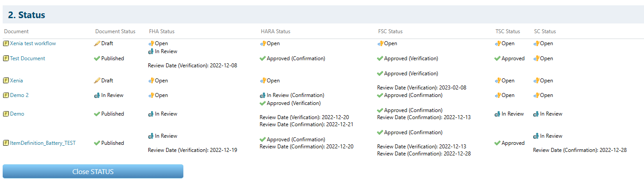This screenshot has width=644, height=190.
Task: Click the '2. Status' section heading
Action: tap(27, 15)
